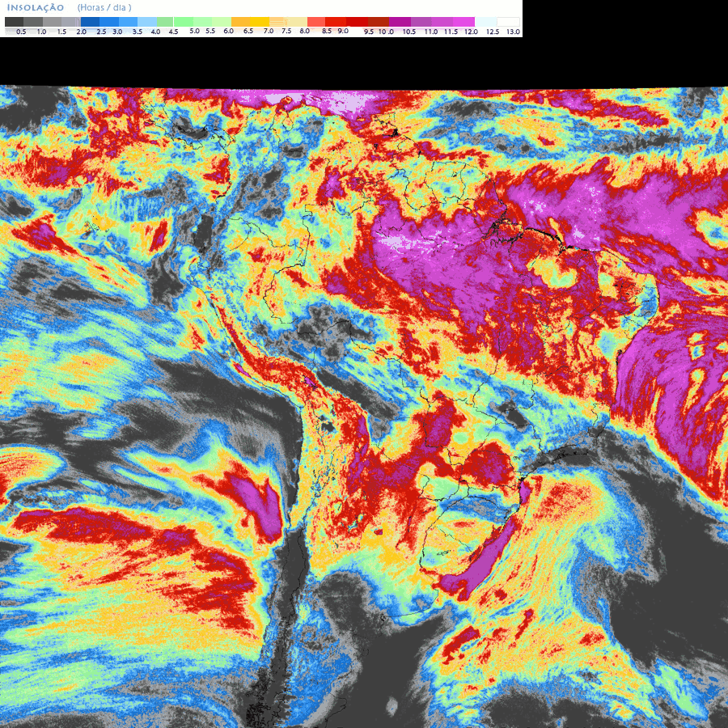Click the 4.0 legend value
The image size is (728, 728).
click(x=155, y=32)
